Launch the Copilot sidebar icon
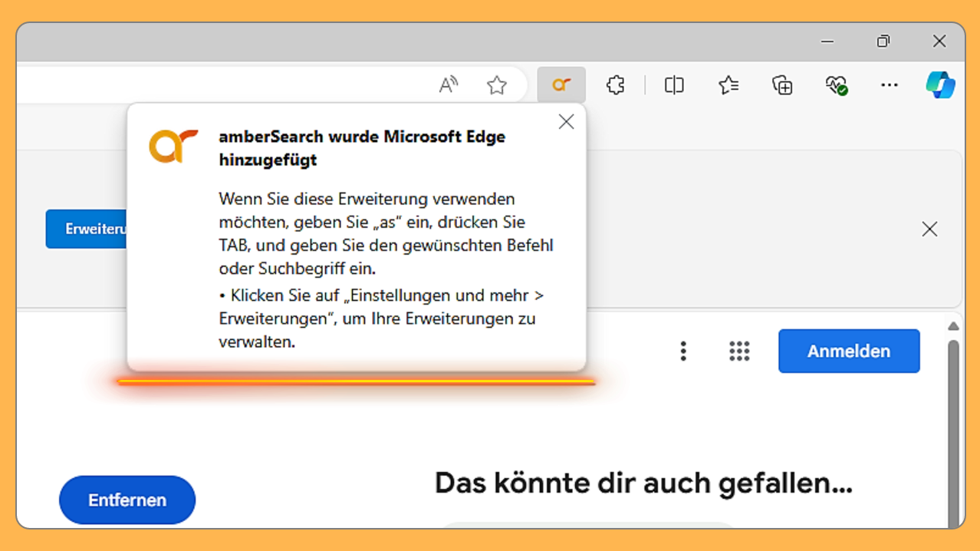The height and width of the screenshot is (551, 980). 940,84
